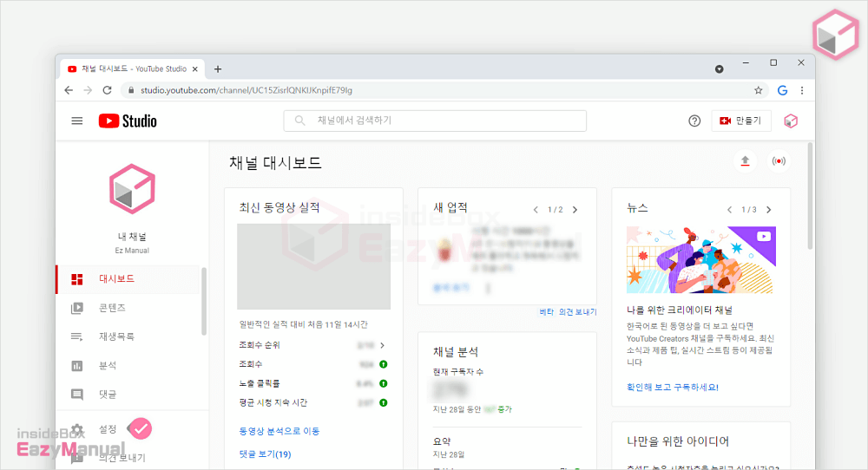Open the 뉴스 creator channel illustration
This screenshot has width=868, height=470.
click(x=700, y=259)
